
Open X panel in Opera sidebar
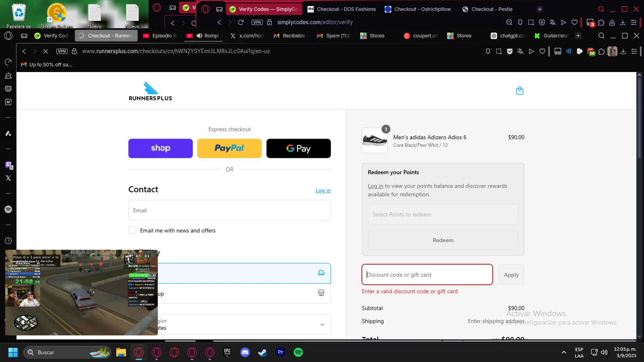[8, 178]
